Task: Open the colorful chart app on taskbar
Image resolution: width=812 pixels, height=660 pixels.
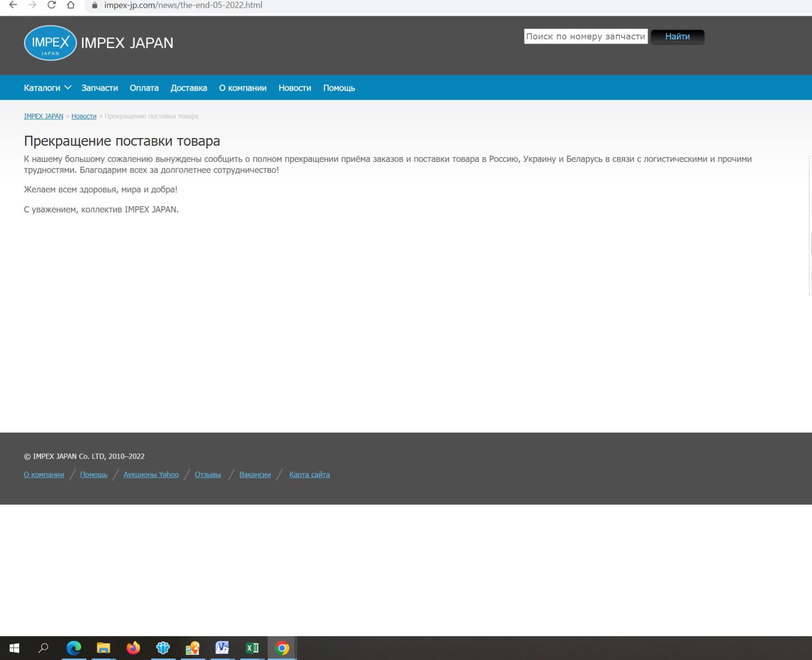Action: (193, 648)
